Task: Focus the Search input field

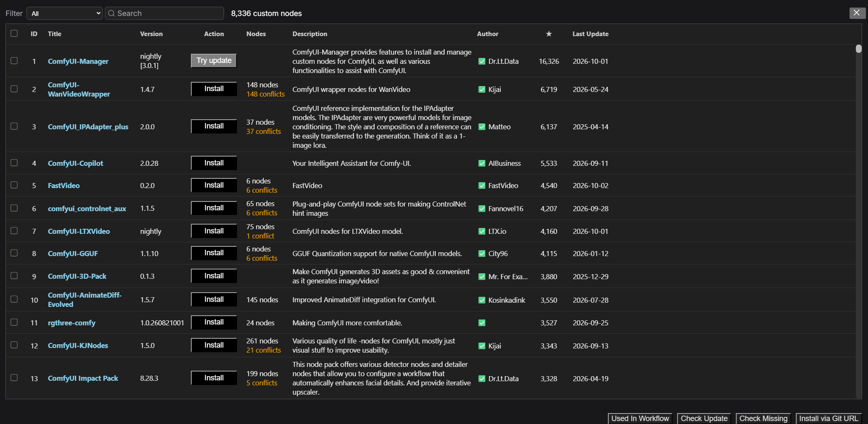Action: tap(164, 13)
